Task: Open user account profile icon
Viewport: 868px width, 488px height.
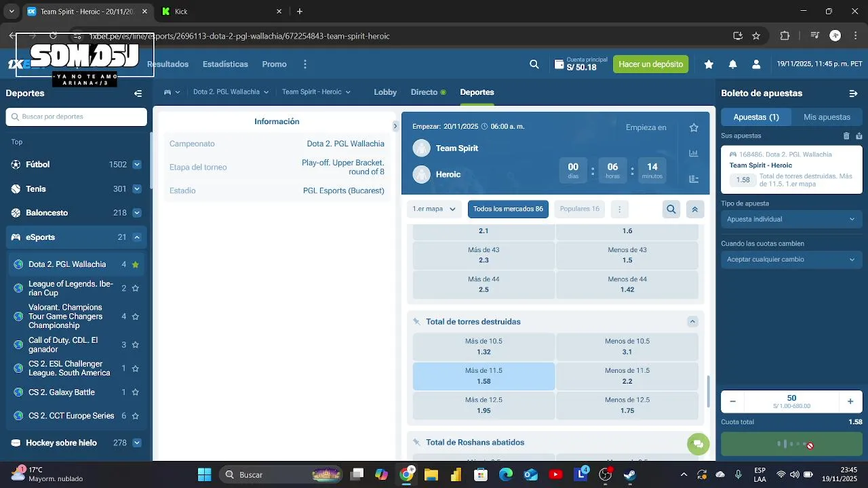Action: pyautogui.click(x=756, y=64)
